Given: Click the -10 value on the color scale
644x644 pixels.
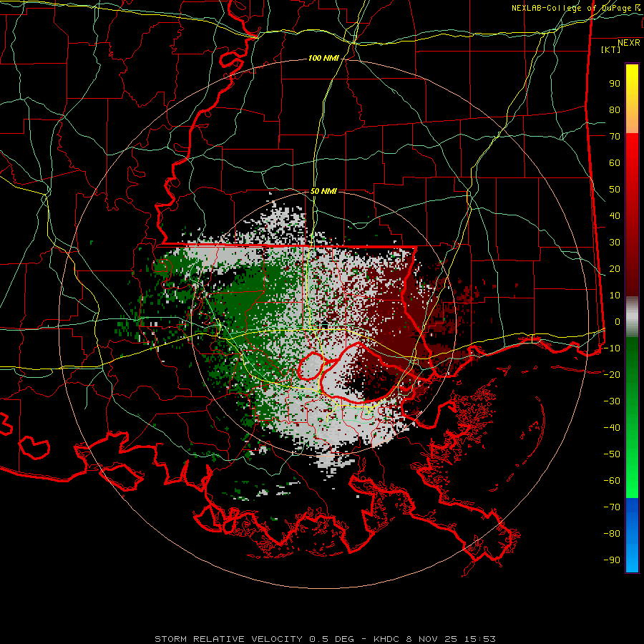Looking at the screenshot, I should click(x=612, y=348).
